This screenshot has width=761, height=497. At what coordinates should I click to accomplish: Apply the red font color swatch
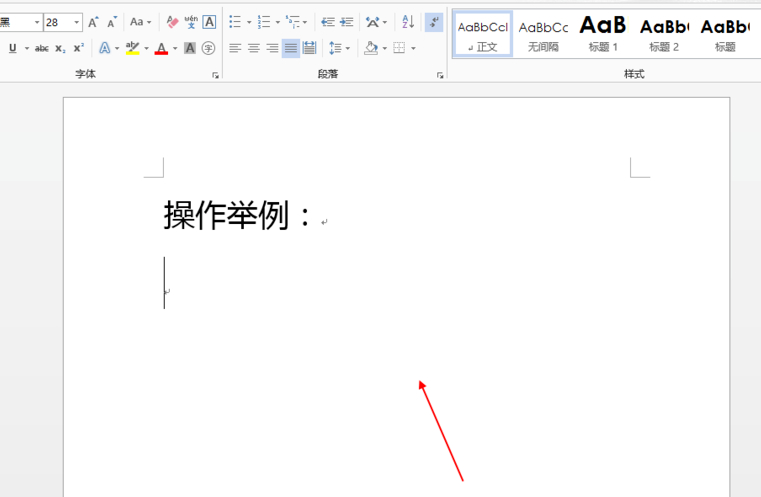(161, 48)
